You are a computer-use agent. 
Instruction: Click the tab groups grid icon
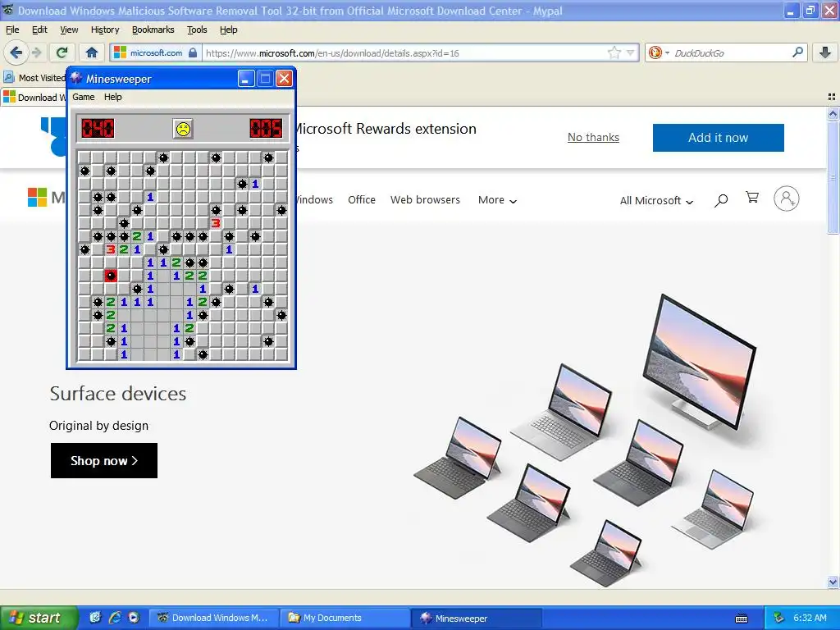(832, 97)
